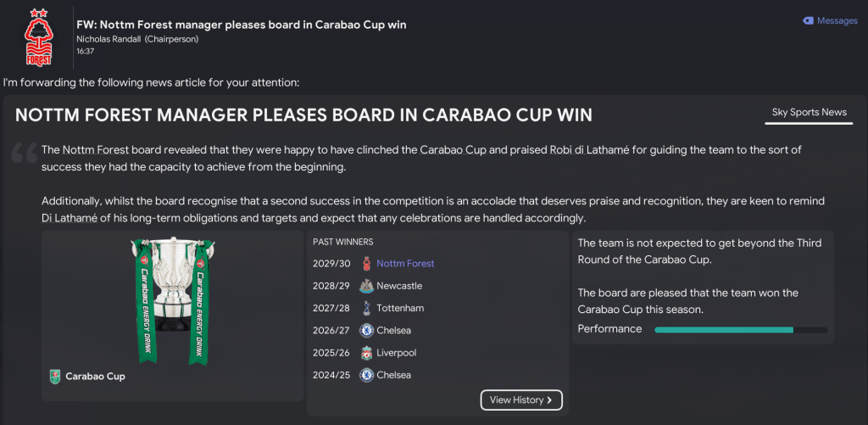Click the Performance progress bar

click(x=740, y=329)
